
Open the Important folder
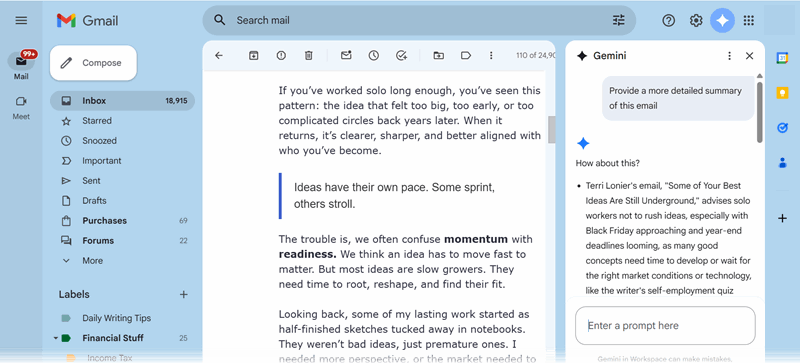pos(122,161)
